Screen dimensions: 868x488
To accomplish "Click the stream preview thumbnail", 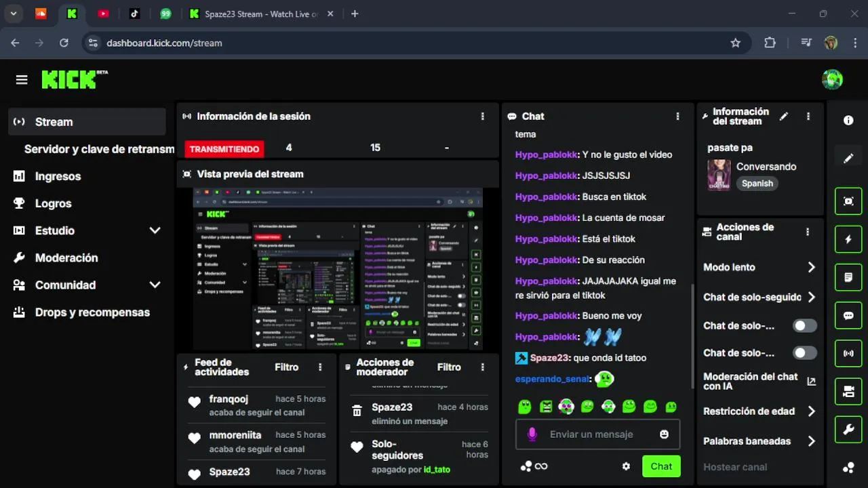I will click(338, 269).
